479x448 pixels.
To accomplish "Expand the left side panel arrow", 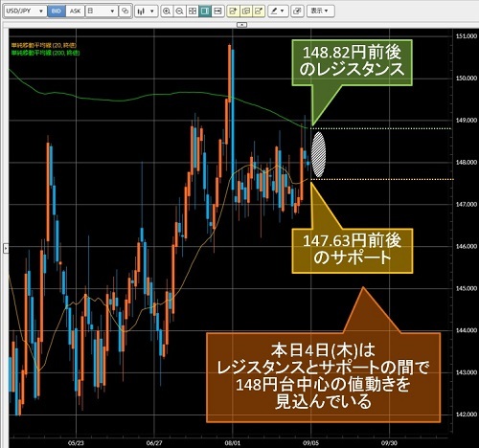I will [x=6, y=248].
